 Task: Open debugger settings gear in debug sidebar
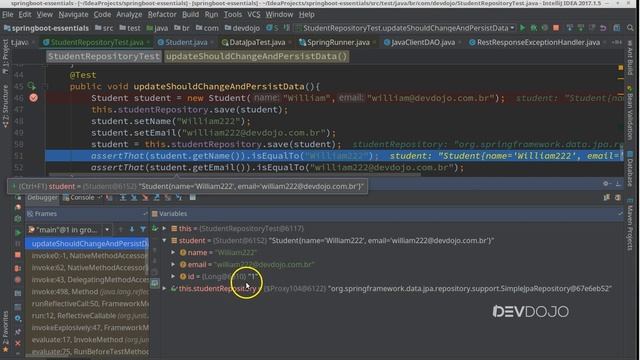(18, 318)
